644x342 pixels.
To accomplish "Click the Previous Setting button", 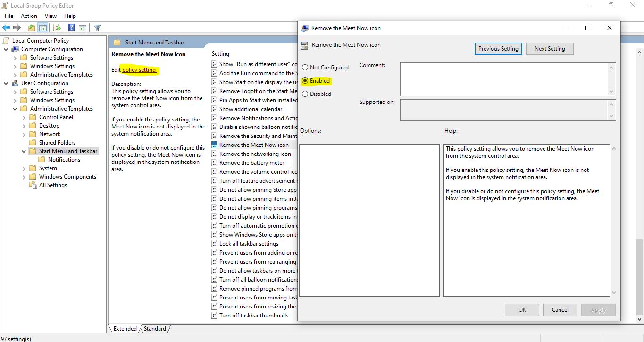I will tap(498, 48).
